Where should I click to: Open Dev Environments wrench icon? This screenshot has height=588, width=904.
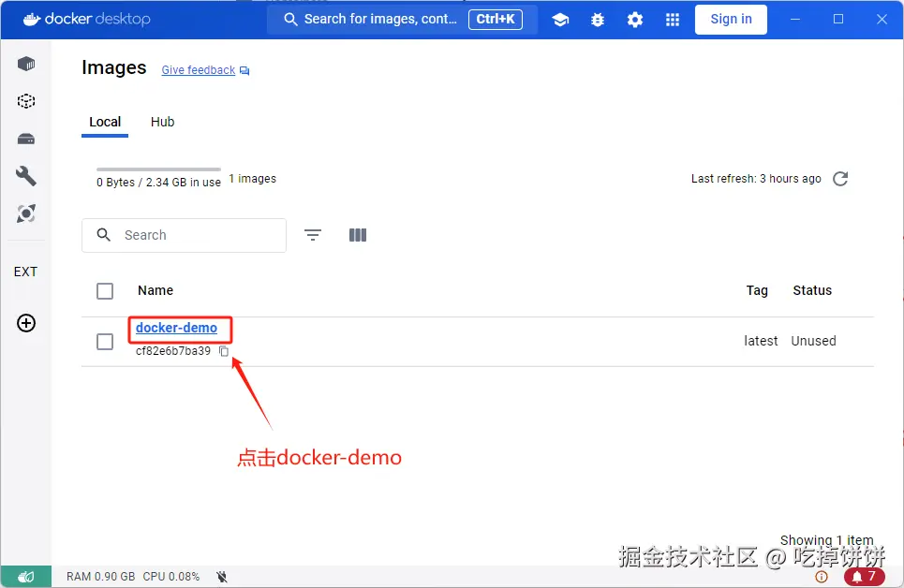tap(26, 176)
